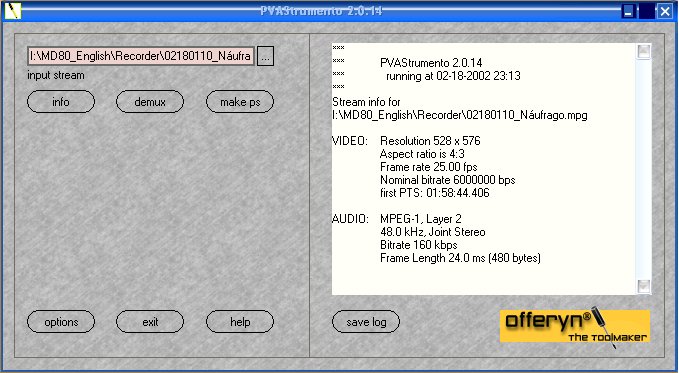
Task: Click the PVAStrumento app icon in title bar
Action: pyautogui.click(x=13, y=10)
